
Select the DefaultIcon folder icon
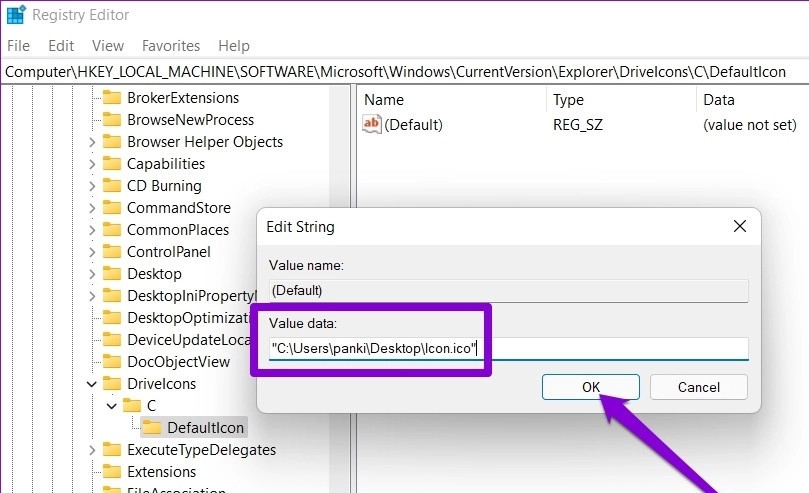pyautogui.click(x=152, y=428)
